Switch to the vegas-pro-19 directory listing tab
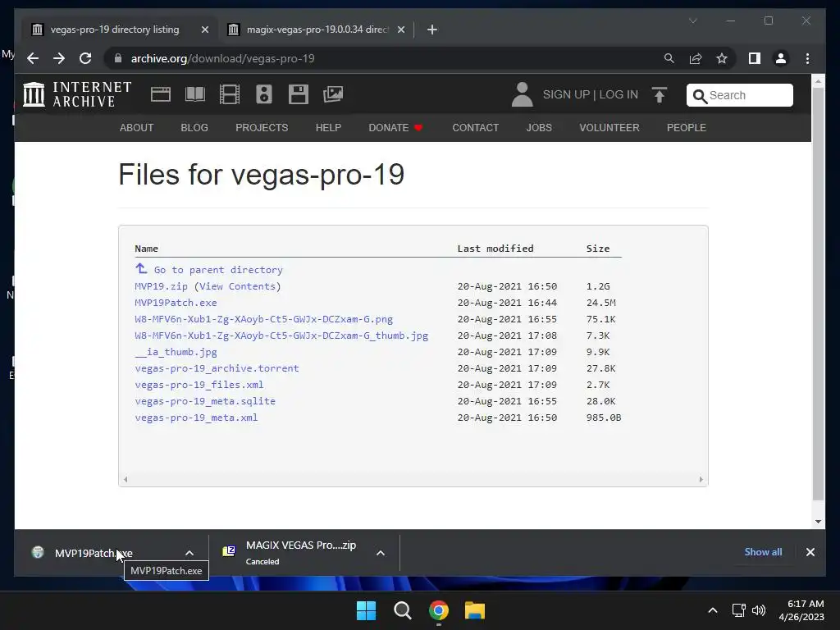Image resolution: width=840 pixels, height=630 pixels. (x=115, y=30)
